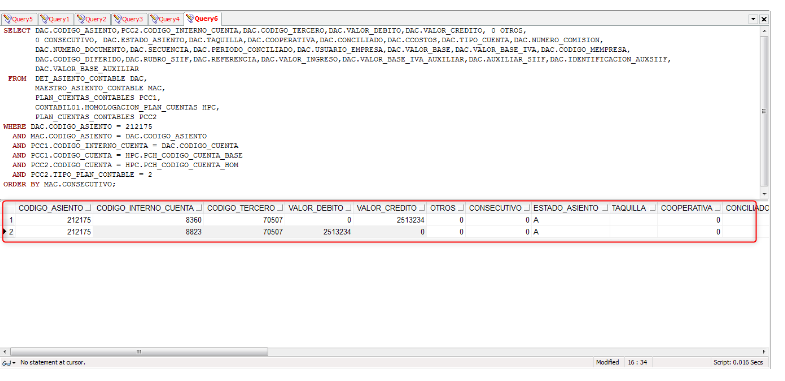The width and height of the screenshot is (785, 381).
Task: Select result row 2 indicator
Action: click(x=9, y=232)
